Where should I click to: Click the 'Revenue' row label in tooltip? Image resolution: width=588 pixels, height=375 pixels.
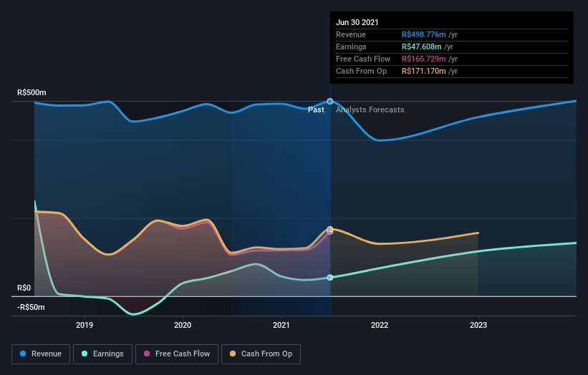point(351,35)
